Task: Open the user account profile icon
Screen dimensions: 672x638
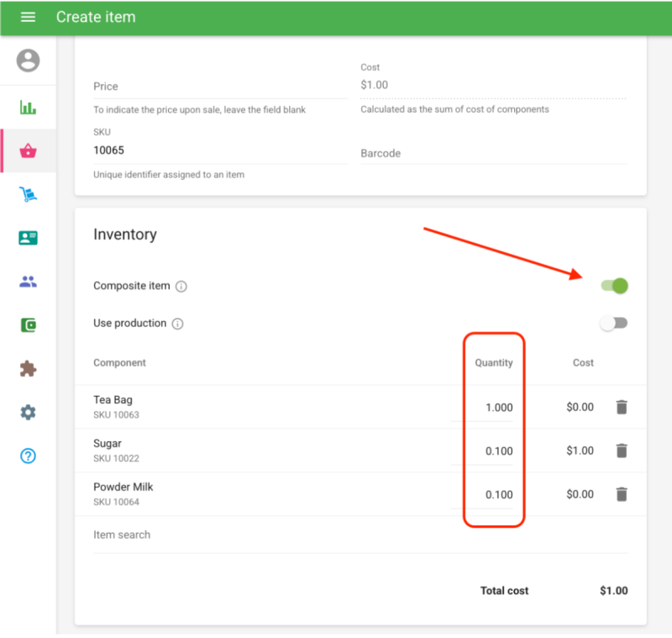Action: (x=29, y=61)
